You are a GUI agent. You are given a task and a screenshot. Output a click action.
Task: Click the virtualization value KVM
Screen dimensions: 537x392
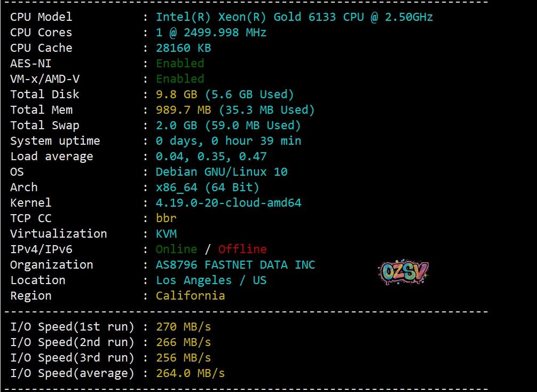point(166,234)
